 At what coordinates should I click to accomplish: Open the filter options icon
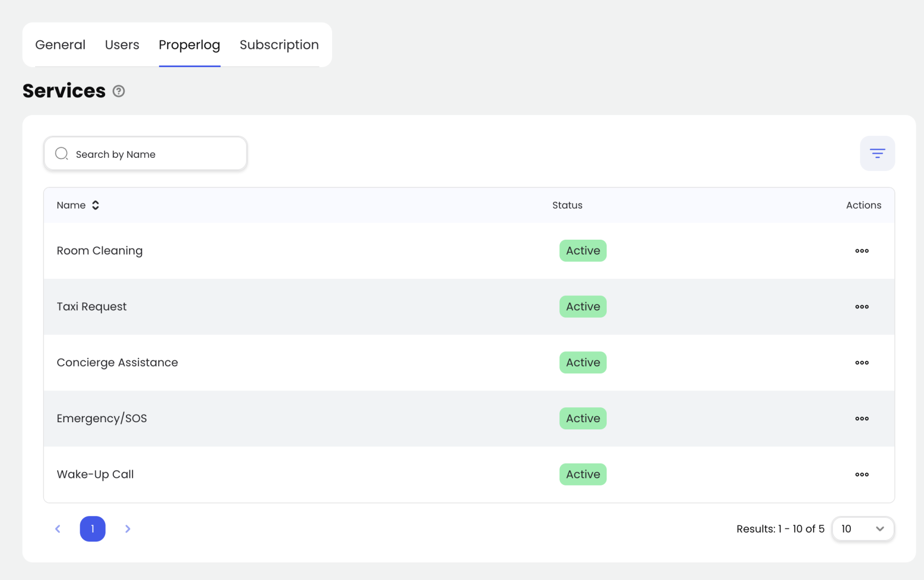[x=877, y=153]
